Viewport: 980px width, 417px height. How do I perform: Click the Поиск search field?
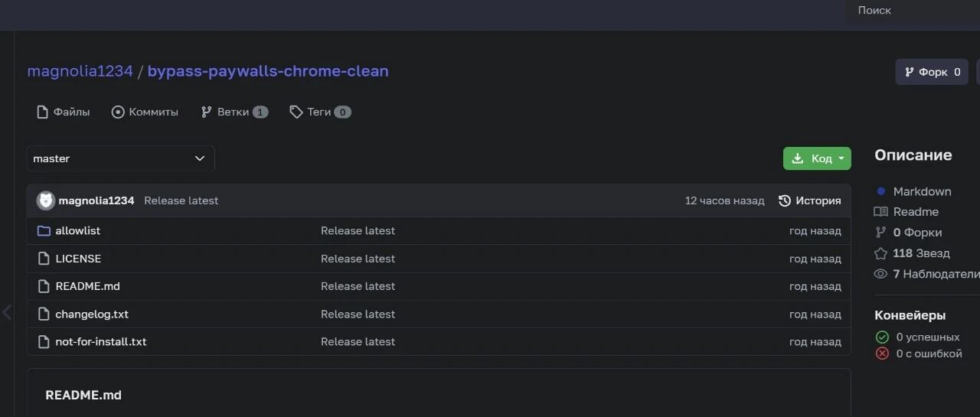[x=911, y=11]
